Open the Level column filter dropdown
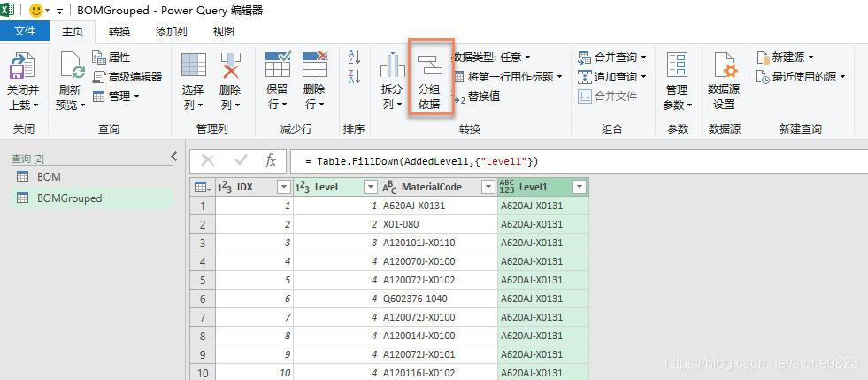868x380 pixels. point(371,187)
